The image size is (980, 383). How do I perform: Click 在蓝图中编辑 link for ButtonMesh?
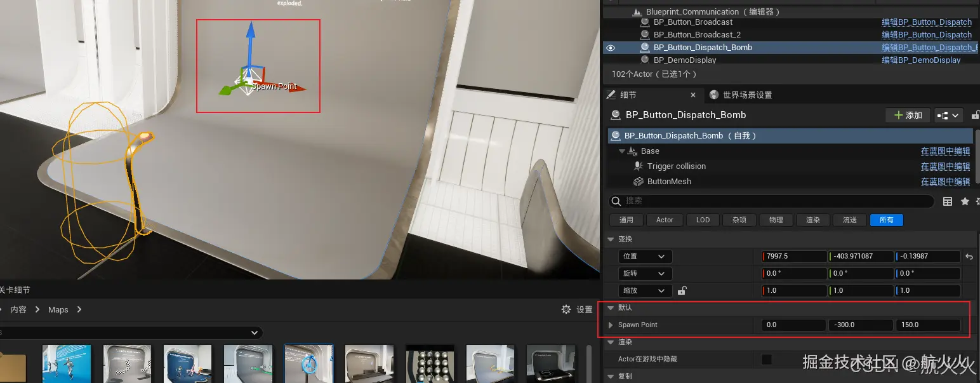click(946, 182)
